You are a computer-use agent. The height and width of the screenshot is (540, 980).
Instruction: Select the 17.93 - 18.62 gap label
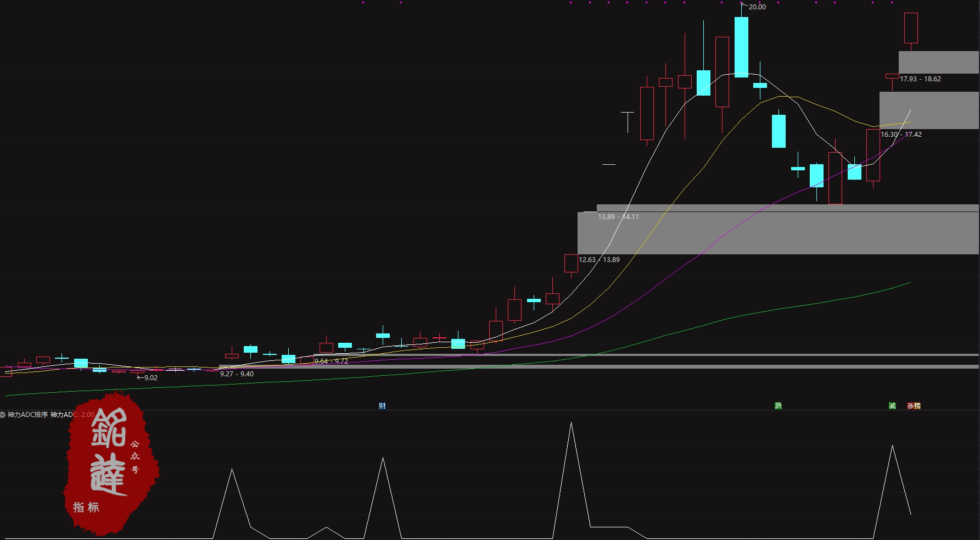pyautogui.click(x=920, y=79)
